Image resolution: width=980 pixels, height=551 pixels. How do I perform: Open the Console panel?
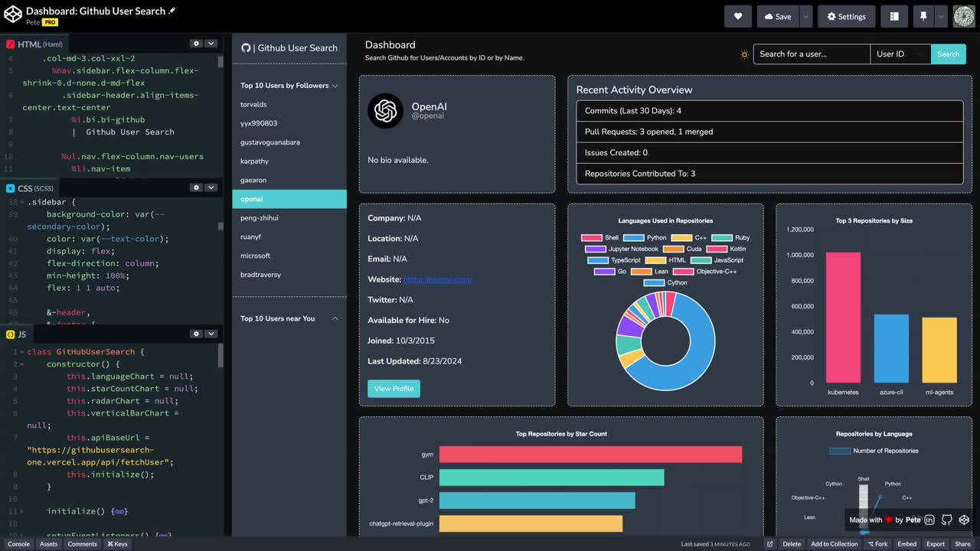pyautogui.click(x=18, y=544)
